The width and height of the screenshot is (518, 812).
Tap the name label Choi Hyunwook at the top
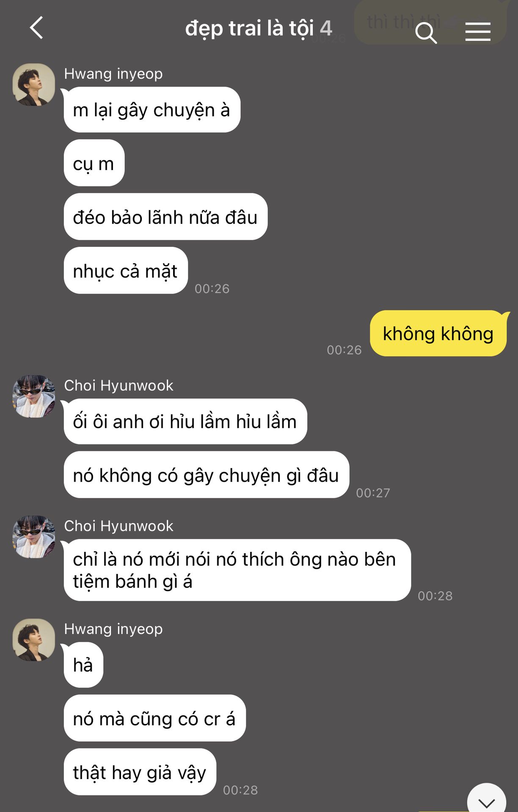(x=118, y=385)
